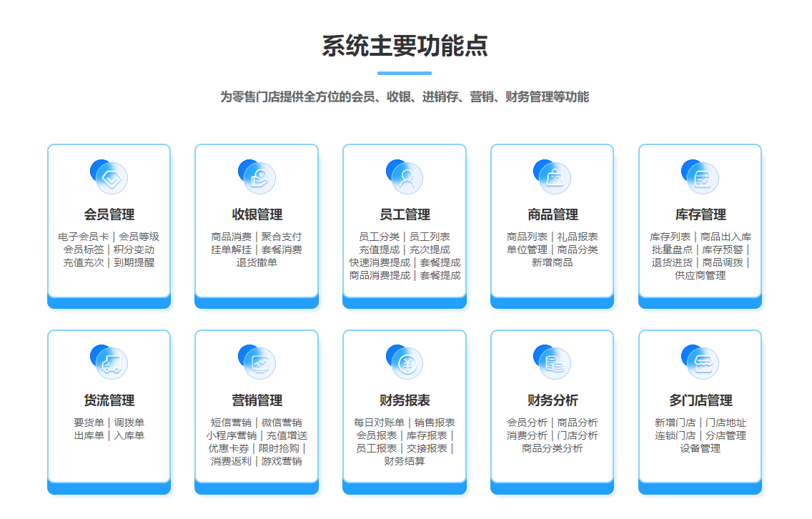812x519 pixels.
Task: Click 会员分析 text
Action: (527, 422)
